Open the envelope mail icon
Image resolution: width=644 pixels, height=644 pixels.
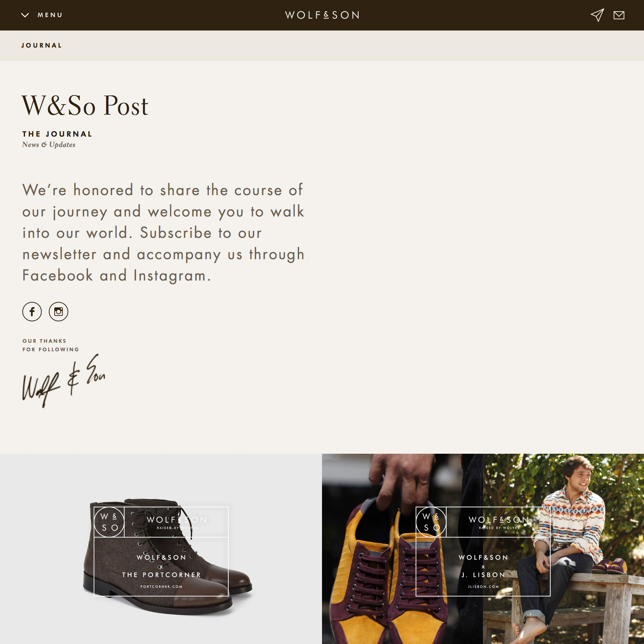coord(619,15)
